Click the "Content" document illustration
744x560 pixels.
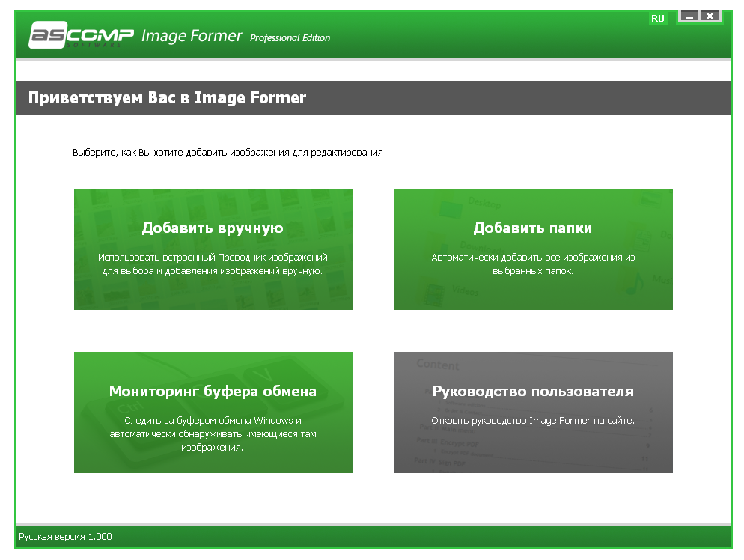coord(439,365)
